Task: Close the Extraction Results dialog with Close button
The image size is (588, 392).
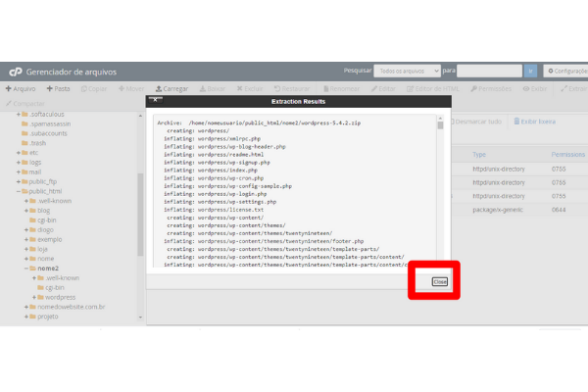Action: [x=439, y=281]
